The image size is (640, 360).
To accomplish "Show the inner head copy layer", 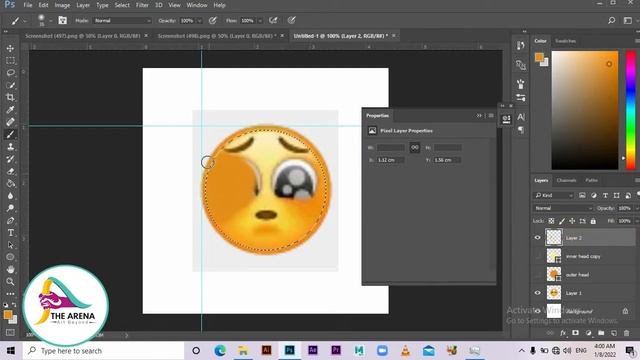I will click(x=538, y=256).
